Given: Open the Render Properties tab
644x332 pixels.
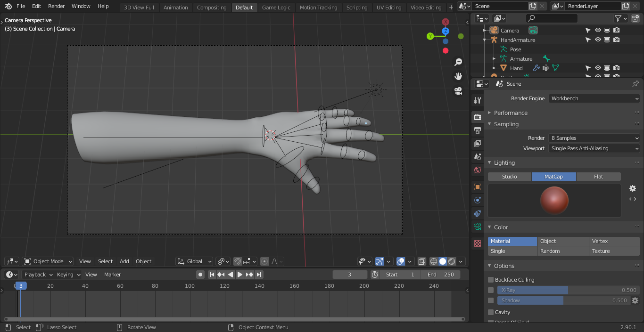Looking at the screenshot, I should point(477,117).
